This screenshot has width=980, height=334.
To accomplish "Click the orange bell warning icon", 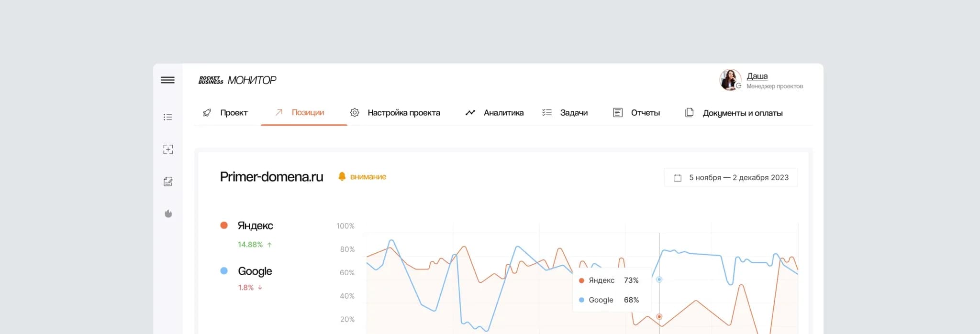I will [x=342, y=176].
